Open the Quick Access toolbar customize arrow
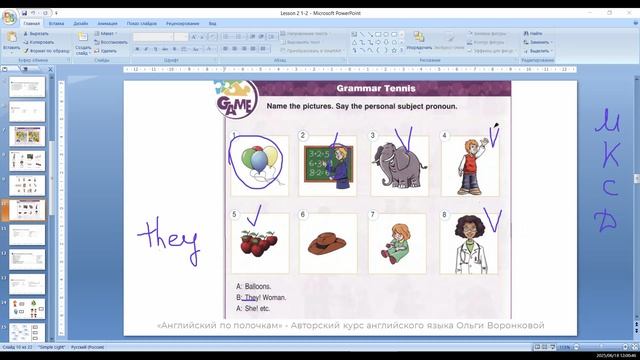The width and height of the screenshot is (640, 360). tap(56, 13)
